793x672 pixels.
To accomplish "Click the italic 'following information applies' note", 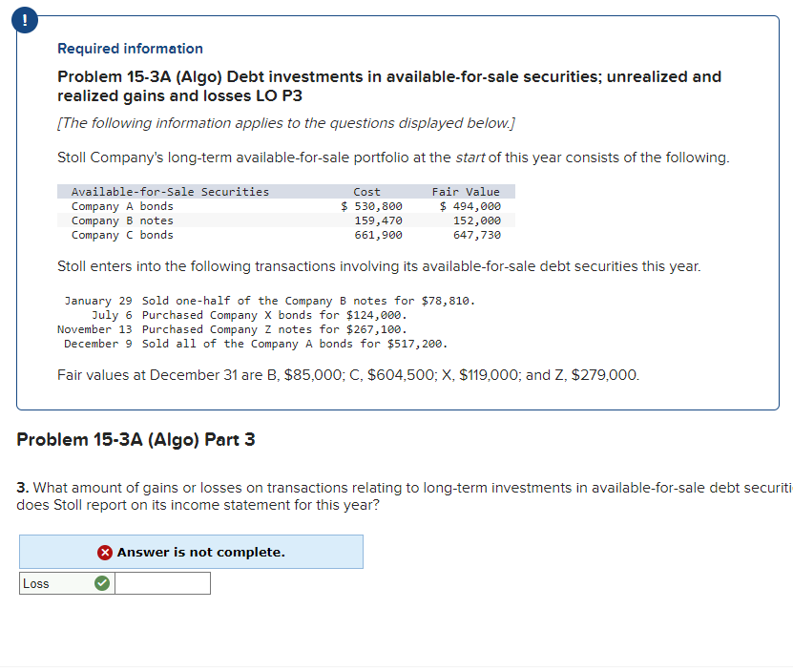I will (286, 123).
